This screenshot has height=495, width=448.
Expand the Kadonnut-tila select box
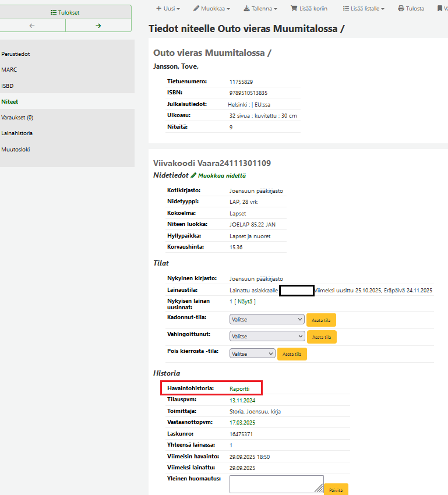coord(267,319)
